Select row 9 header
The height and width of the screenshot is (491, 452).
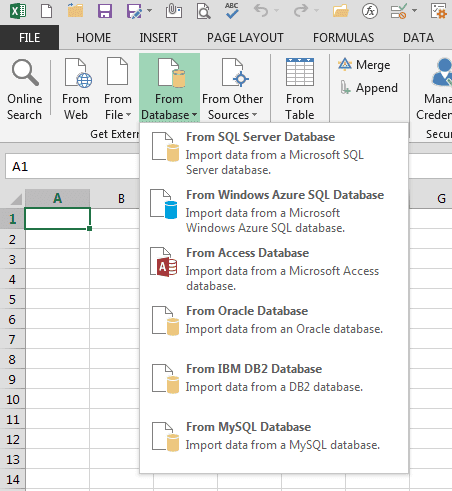pos(12,379)
